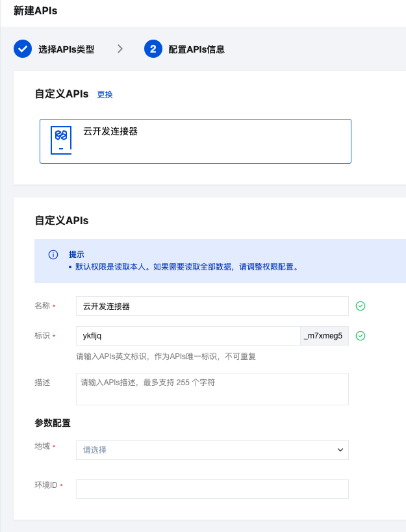Screen dimensions: 406x532
Task: Select the 配置APIs信息 step
Action: tap(196, 49)
